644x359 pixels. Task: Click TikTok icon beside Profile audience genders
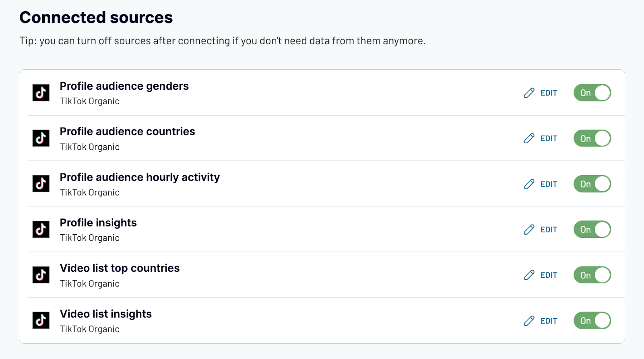(41, 93)
